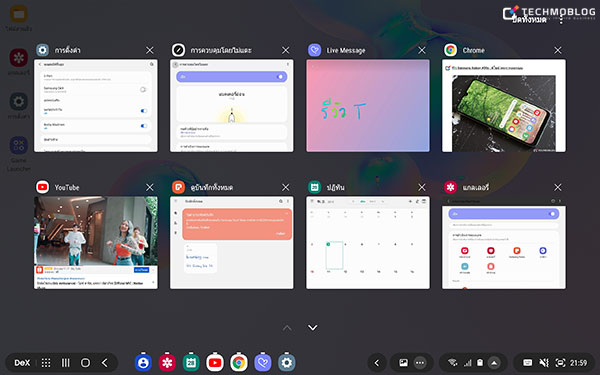Tap the recents three-lines icon in taskbar
Image resolution: width=600 pixels, height=375 pixels.
(66, 363)
